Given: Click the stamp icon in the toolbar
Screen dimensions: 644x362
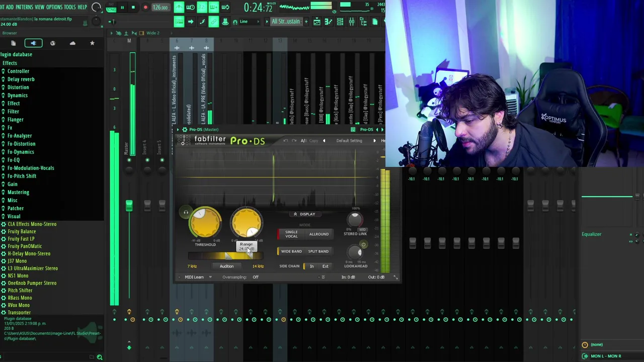Looking at the screenshot, I should (225, 22).
